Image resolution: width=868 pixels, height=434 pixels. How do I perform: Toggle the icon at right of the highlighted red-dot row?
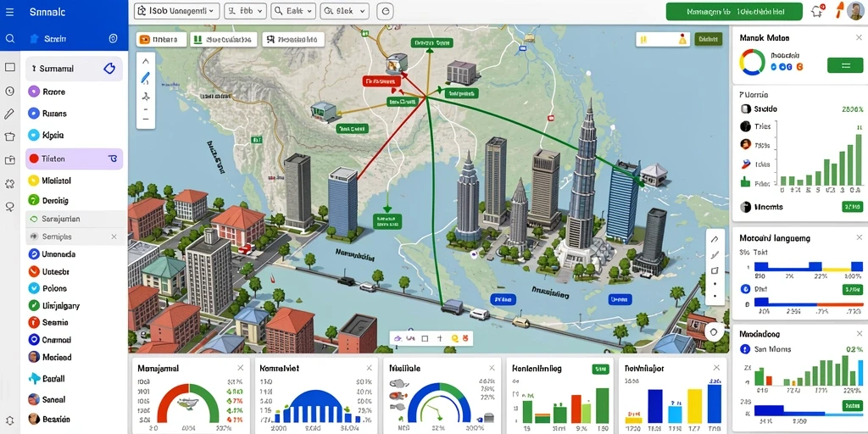click(113, 159)
